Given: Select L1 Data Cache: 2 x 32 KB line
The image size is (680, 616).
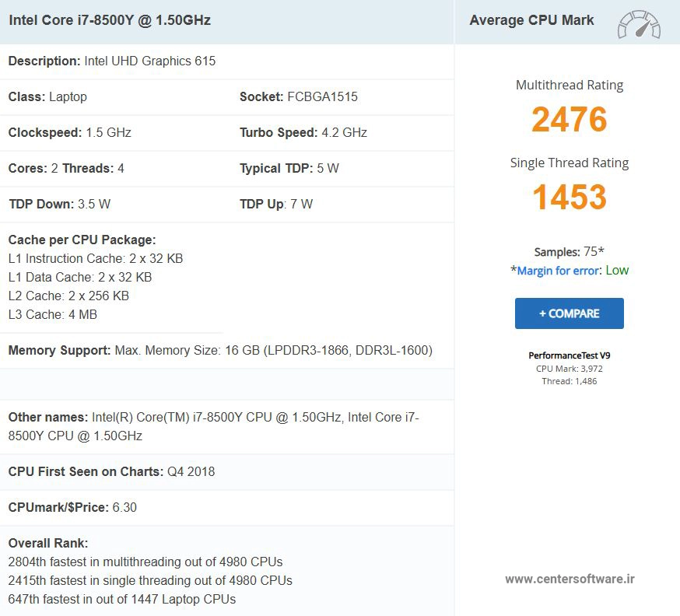Looking at the screenshot, I should coord(80,277).
